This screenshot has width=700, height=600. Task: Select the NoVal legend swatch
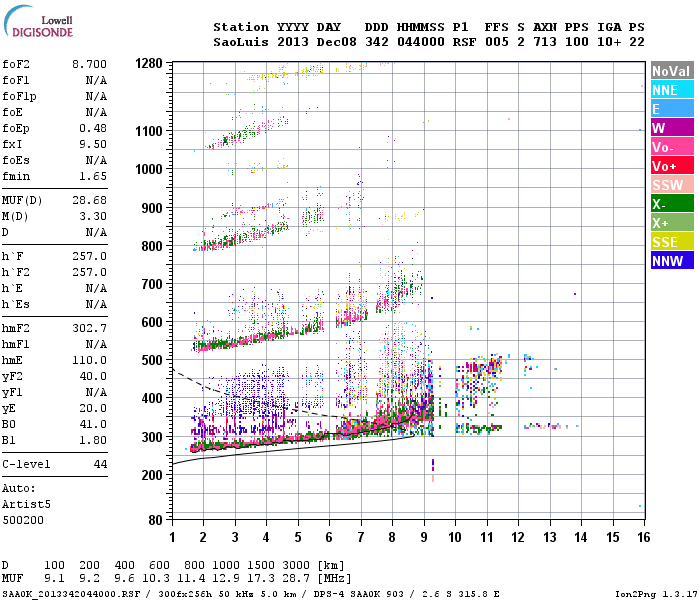pos(672,71)
